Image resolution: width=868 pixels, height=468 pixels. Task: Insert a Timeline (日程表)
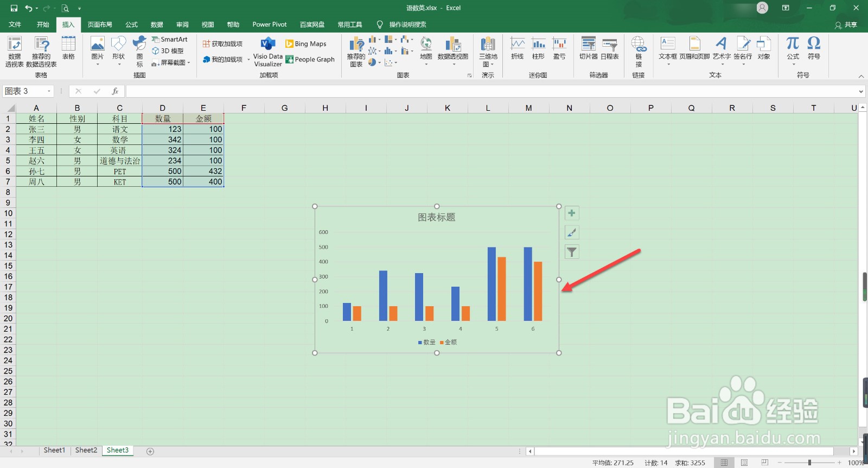(x=610, y=48)
